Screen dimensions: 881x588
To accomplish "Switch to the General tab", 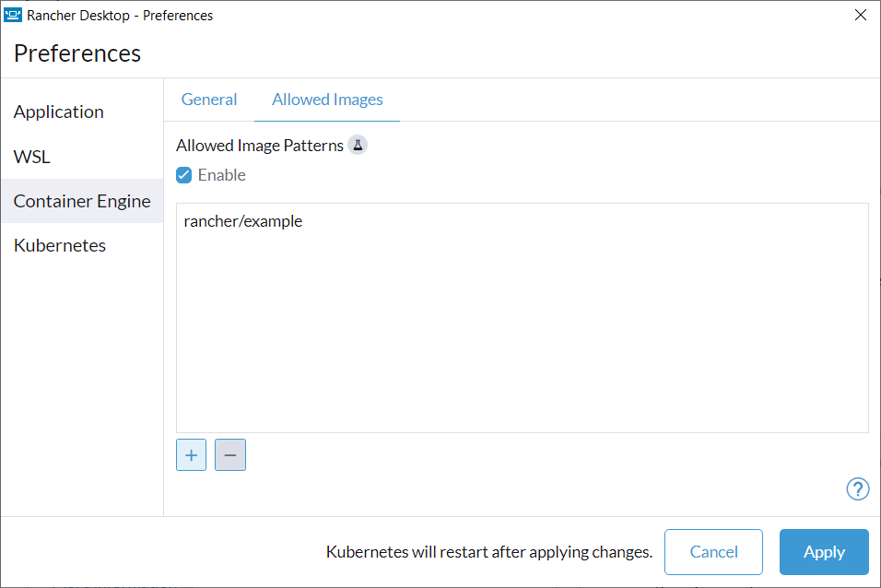I will 209,100.
